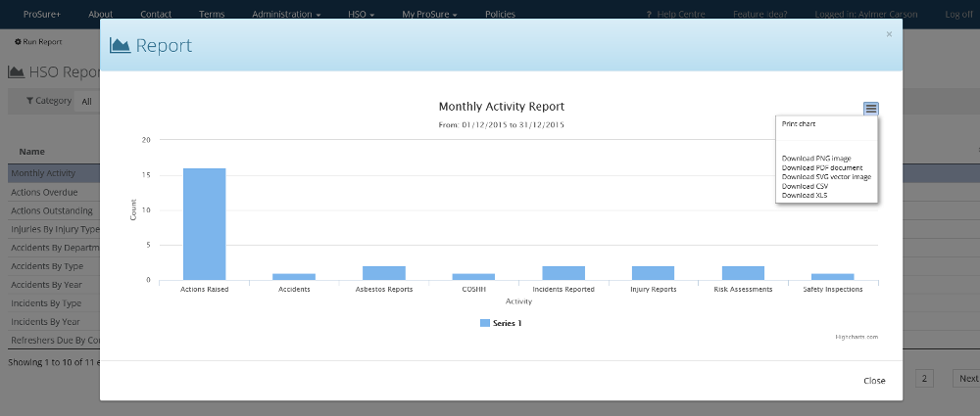
Task: Click the Actions Raised bar
Action: 205,224
